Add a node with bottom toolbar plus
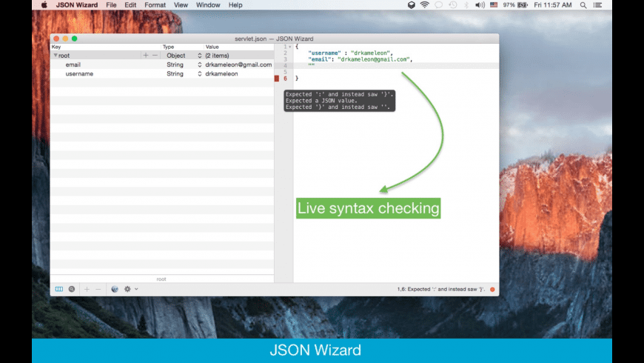The height and width of the screenshot is (363, 644). [x=87, y=289]
